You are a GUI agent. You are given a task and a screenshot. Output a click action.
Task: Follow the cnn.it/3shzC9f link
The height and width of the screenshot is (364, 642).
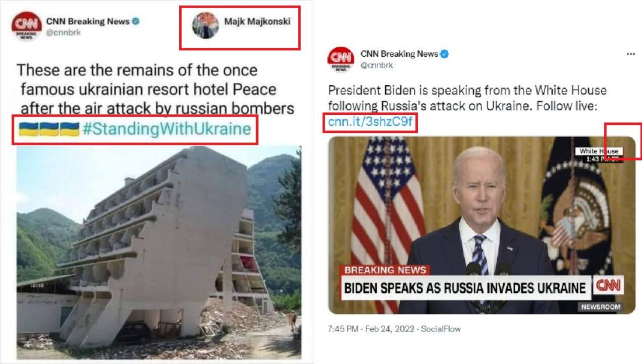click(370, 121)
